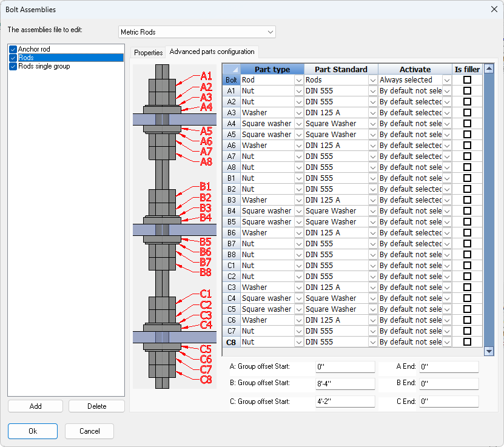504x447 pixels.
Task: Uncheck the Rods single group checkbox
Action: point(13,66)
